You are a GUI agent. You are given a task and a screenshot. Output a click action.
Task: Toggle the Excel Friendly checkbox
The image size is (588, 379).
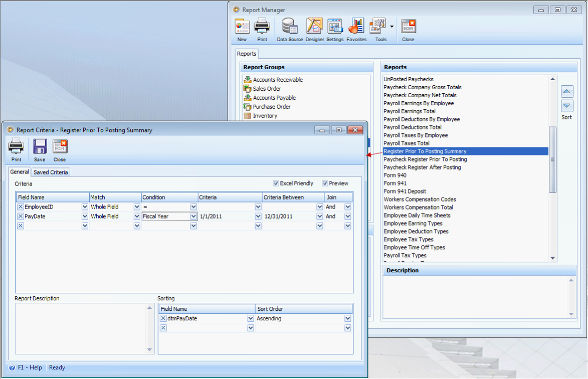pyautogui.click(x=276, y=183)
